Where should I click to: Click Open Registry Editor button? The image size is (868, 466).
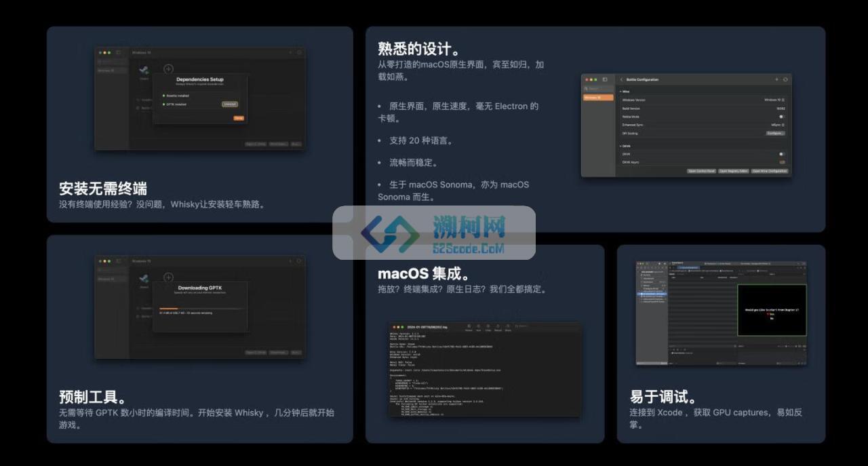734,171
